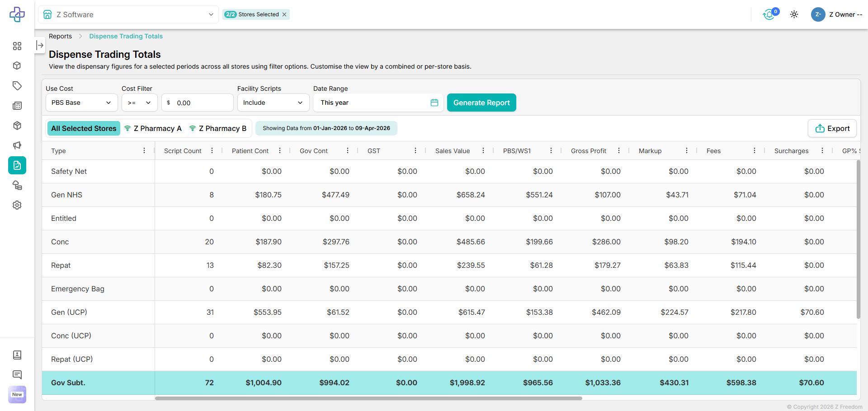Switch to Z Pharmacy B tab
Screen dimensions: 868x411
coord(218,129)
